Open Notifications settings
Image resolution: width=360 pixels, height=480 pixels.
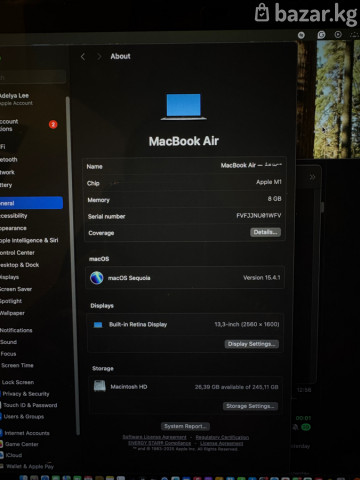(x=16, y=330)
